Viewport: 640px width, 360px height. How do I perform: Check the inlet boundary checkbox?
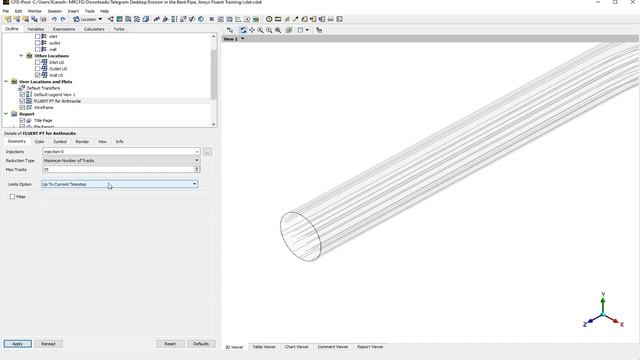pos(38,36)
